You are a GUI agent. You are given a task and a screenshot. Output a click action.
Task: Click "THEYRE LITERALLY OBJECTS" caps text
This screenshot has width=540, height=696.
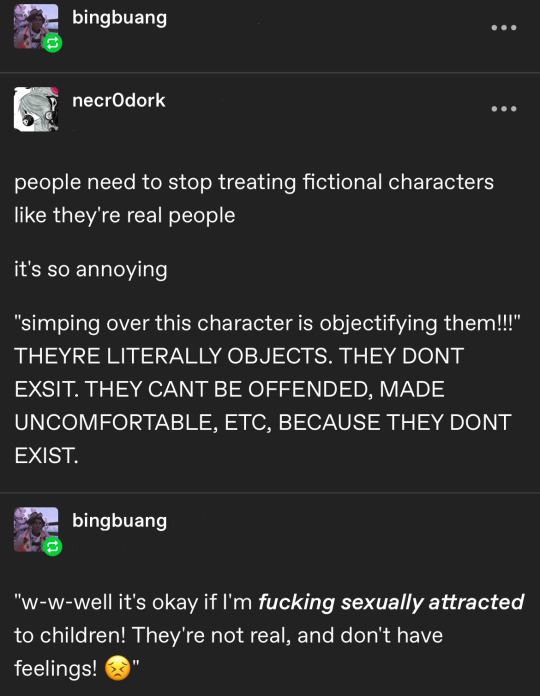(x=170, y=356)
